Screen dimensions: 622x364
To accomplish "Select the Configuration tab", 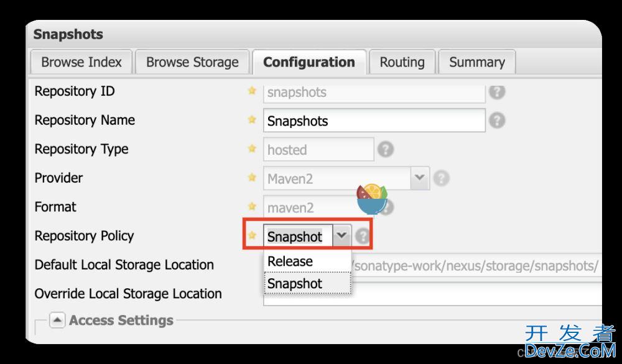I will (309, 62).
